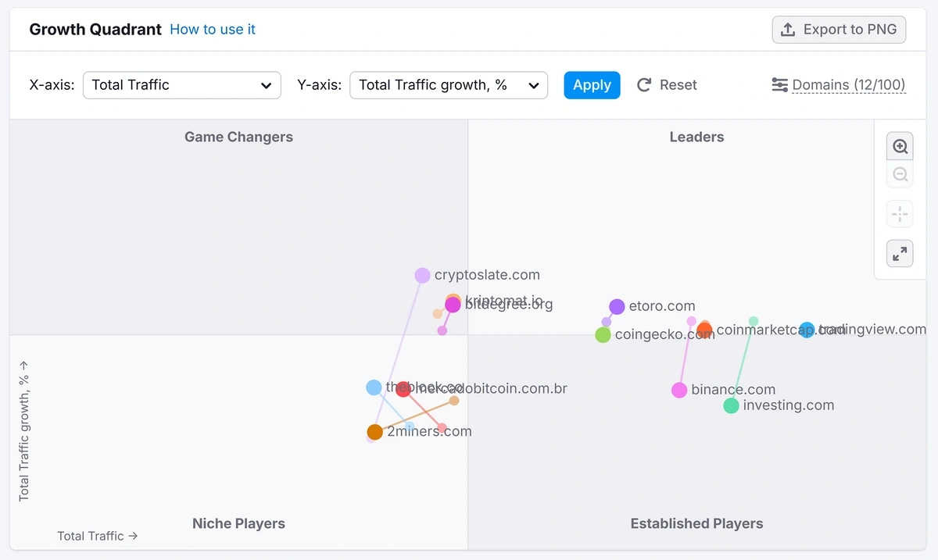Click the coinmarketcap.com orange-red dot

coord(704,330)
